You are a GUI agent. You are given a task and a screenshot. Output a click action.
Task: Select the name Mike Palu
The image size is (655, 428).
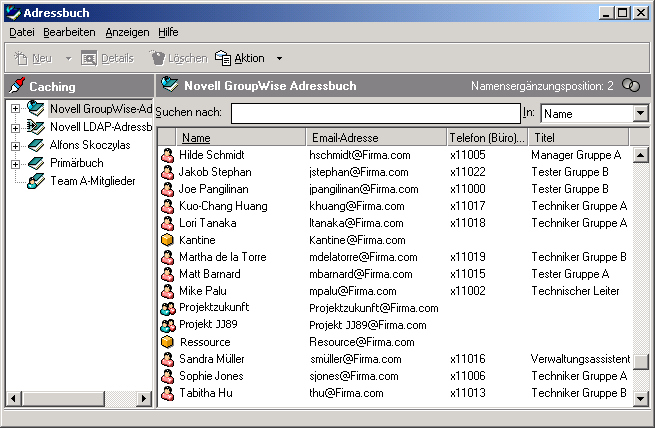[203, 291]
